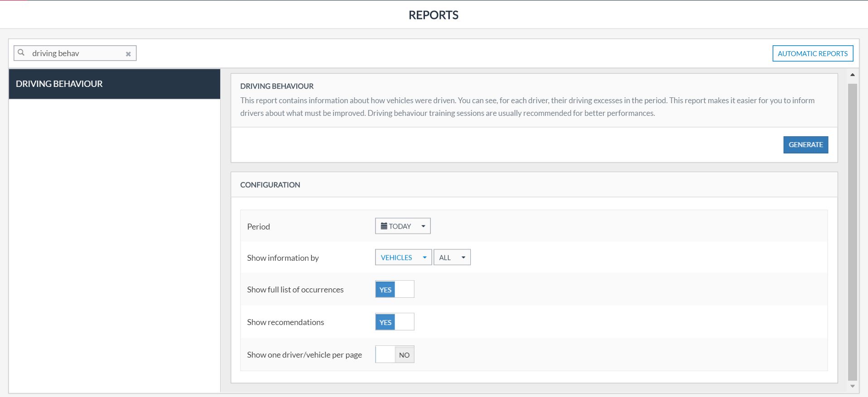The height and width of the screenshot is (397, 868).
Task: Open the VEHICLES dropdown
Action: [x=403, y=257]
